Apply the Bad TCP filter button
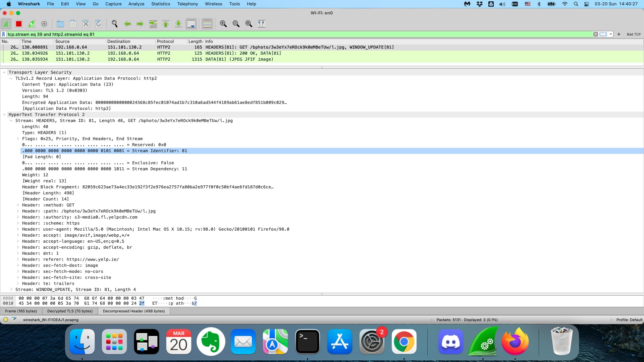The height and width of the screenshot is (362, 644). pyautogui.click(x=634, y=34)
